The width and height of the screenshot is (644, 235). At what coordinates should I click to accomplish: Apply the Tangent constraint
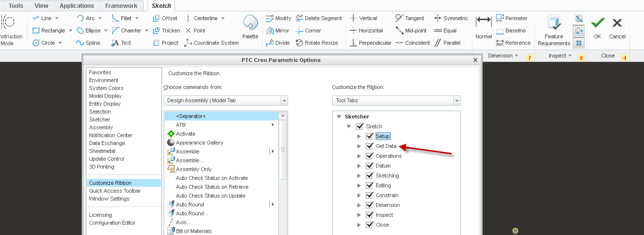pyautogui.click(x=410, y=18)
